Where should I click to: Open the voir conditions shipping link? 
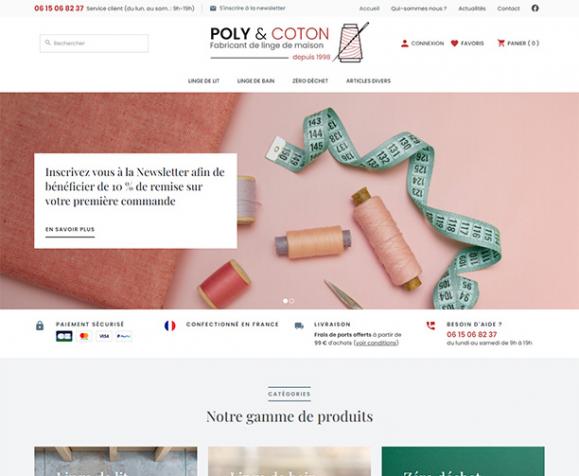point(376,343)
